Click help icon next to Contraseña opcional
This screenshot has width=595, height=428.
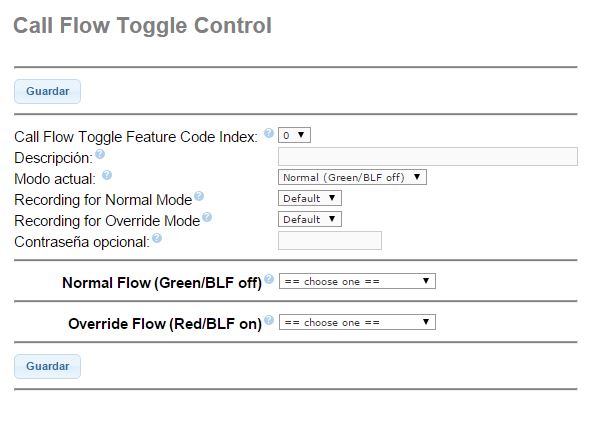[157, 238]
